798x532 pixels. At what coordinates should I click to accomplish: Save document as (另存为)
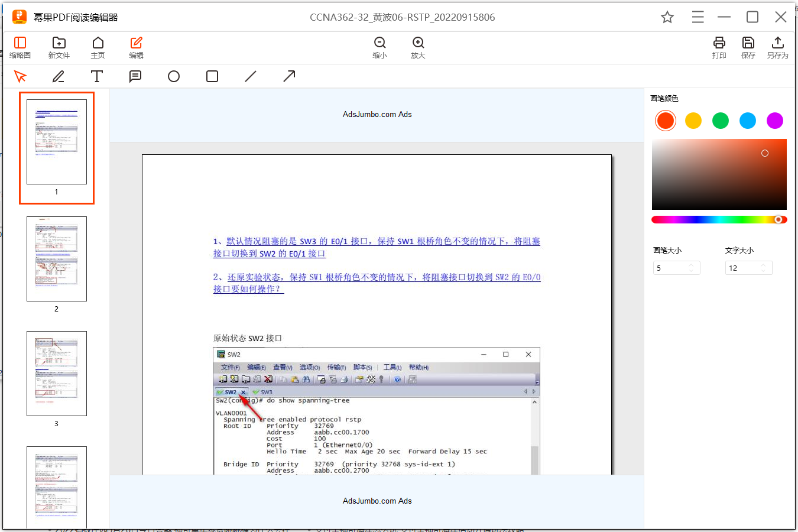point(778,47)
